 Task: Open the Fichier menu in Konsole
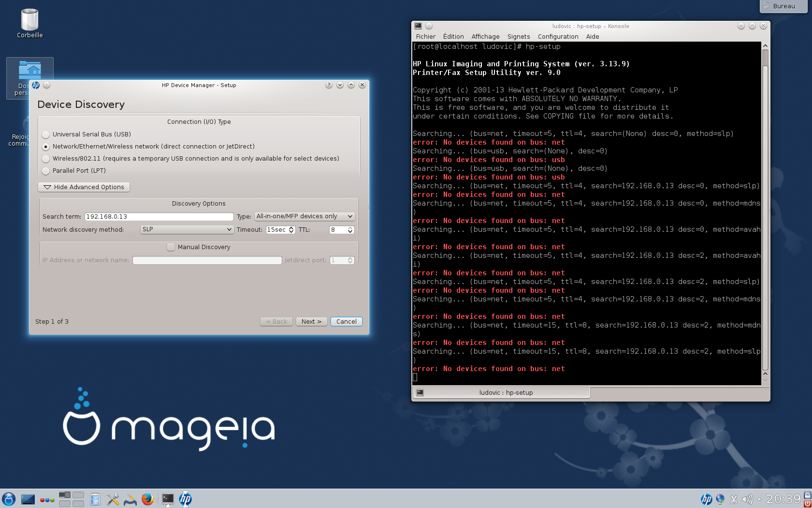pos(425,37)
